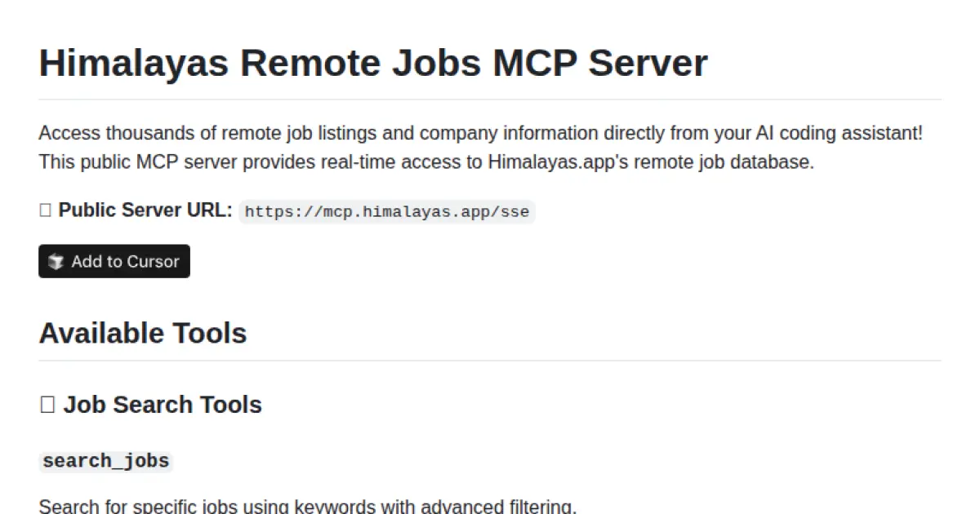
Task: Click the Available Tools section heading
Action: click(x=142, y=333)
